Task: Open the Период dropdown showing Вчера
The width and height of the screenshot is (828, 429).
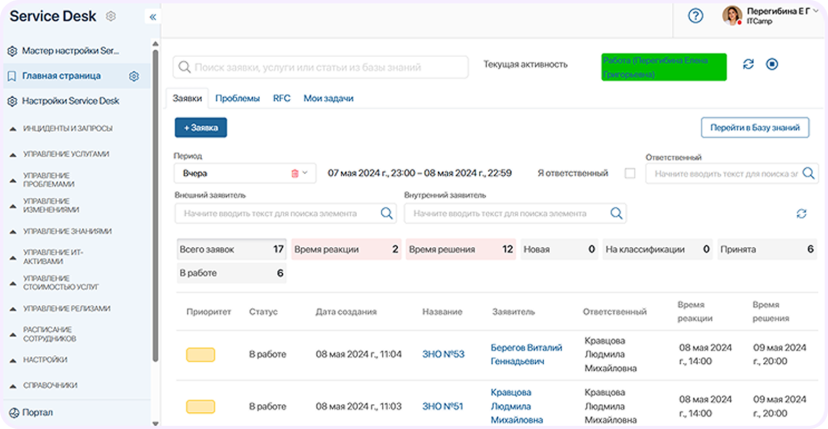Action: click(245, 173)
